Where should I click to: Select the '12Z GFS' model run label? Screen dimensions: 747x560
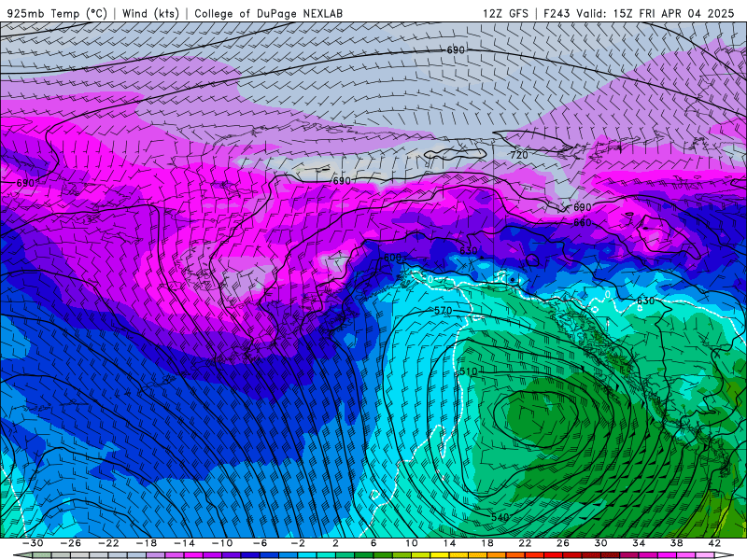point(505,13)
